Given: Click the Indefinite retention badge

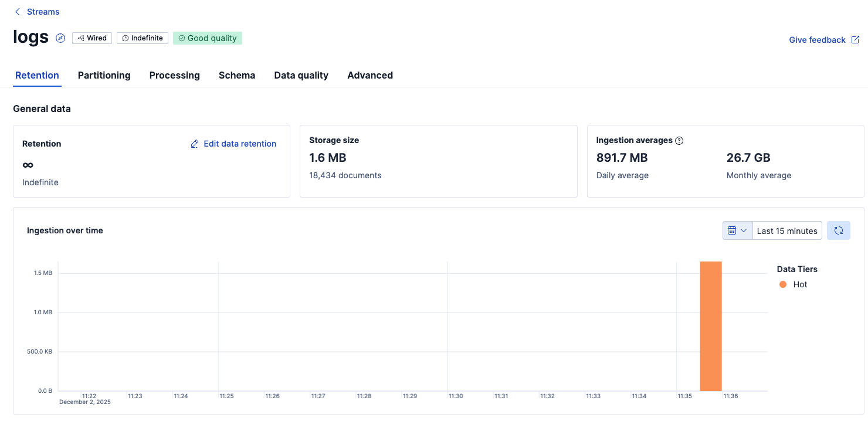Looking at the screenshot, I should point(143,38).
